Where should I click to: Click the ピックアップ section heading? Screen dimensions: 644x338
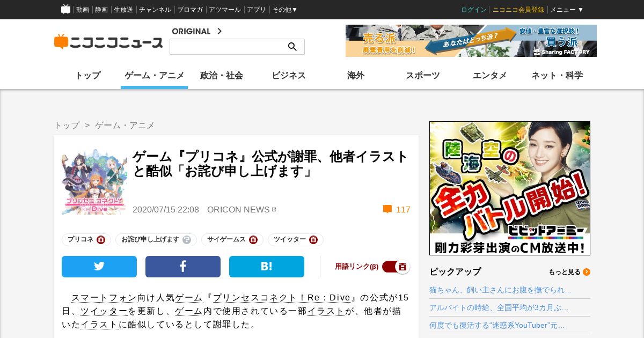click(456, 272)
